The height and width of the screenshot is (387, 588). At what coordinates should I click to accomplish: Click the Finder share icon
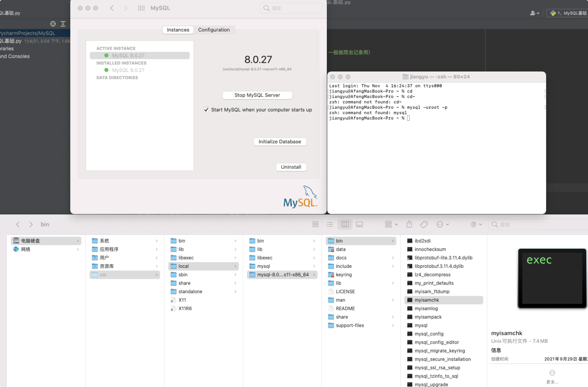click(409, 224)
